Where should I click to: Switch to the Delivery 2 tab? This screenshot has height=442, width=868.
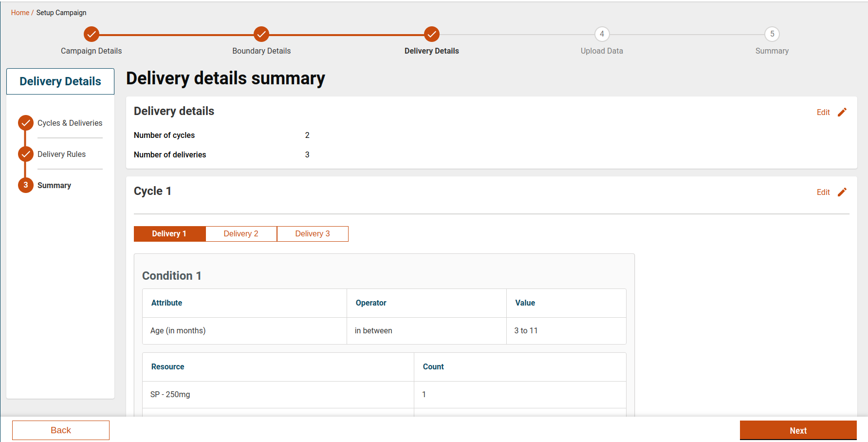click(241, 234)
